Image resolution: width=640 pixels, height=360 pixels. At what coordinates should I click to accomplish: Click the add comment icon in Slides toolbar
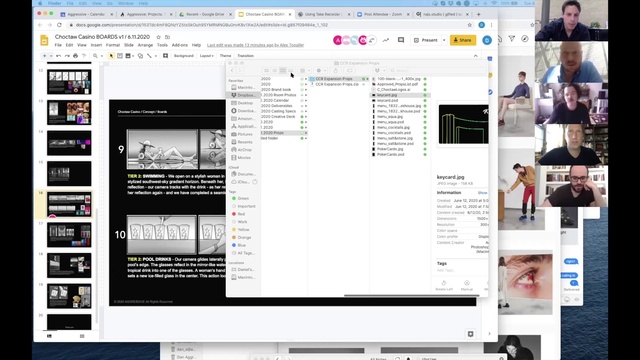(165, 56)
